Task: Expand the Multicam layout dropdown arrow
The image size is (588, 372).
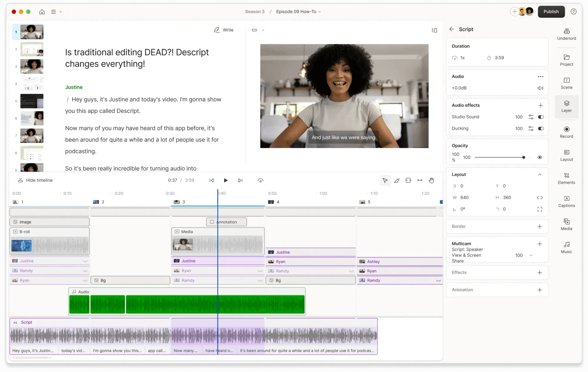Action: click(531, 255)
